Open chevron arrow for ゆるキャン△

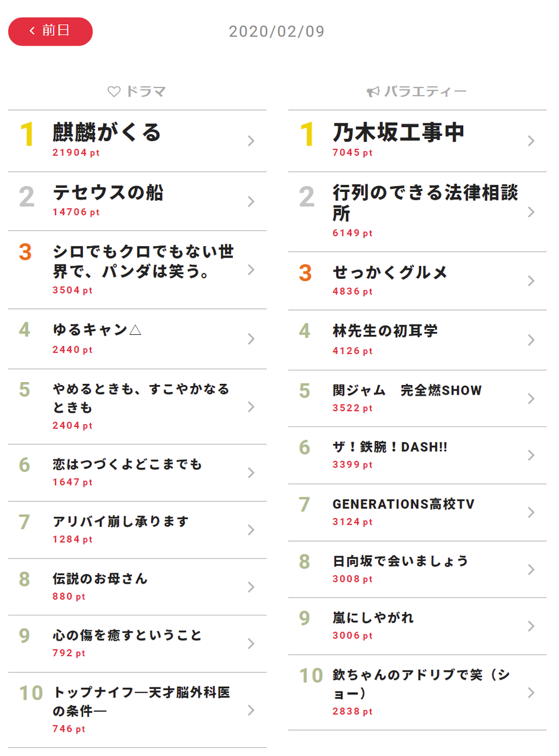[251, 338]
